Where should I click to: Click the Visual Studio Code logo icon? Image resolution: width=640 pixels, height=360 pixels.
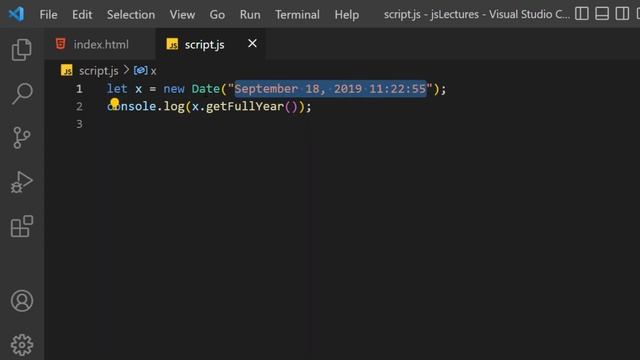[16, 14]
